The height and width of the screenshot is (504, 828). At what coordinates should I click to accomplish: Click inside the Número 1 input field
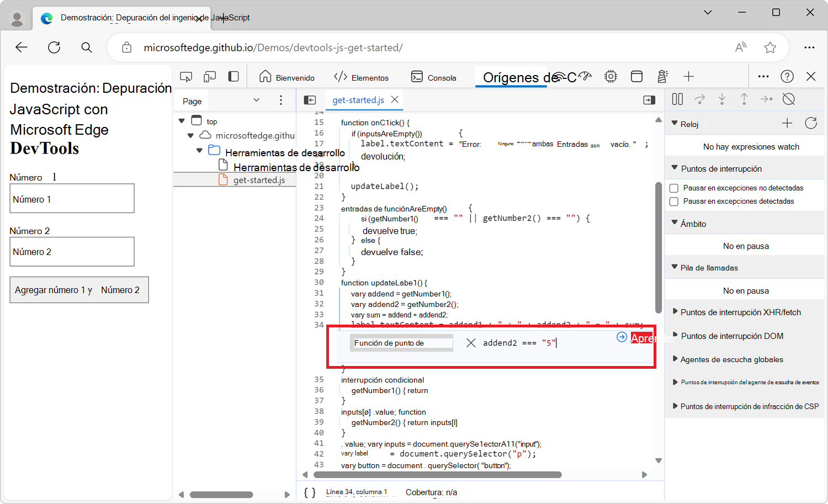tap(72, 198)
